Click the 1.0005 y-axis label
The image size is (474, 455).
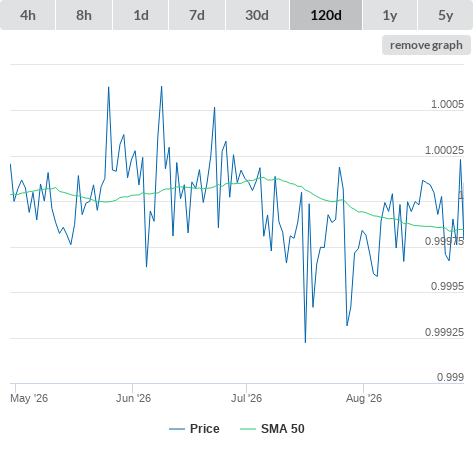coord(447,104)
